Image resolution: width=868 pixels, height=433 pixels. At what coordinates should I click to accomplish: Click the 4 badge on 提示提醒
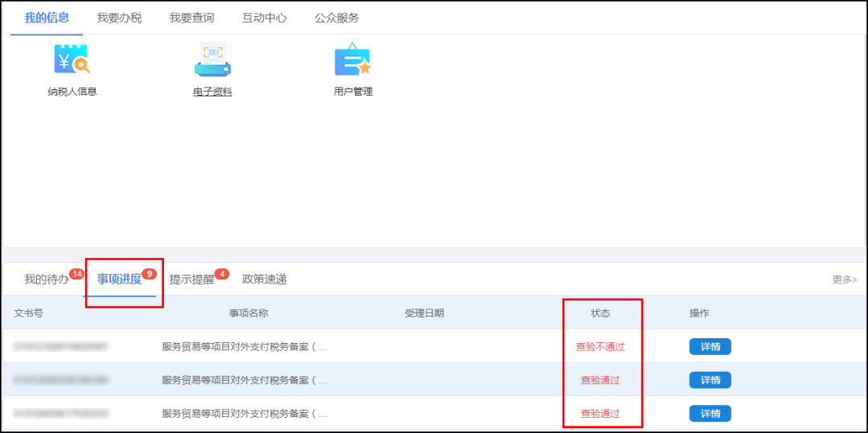[x=222, y=274]
